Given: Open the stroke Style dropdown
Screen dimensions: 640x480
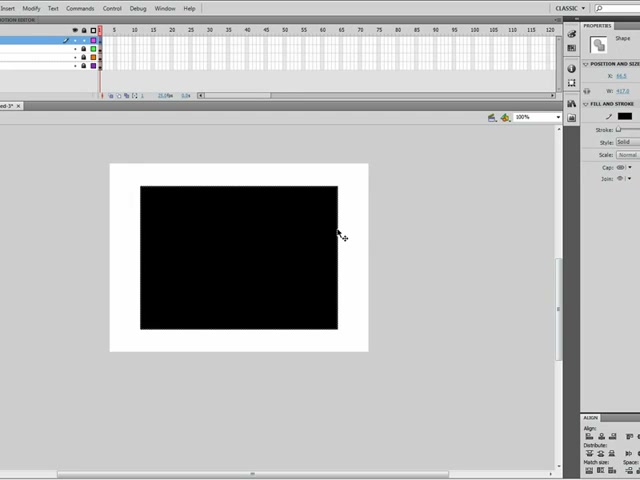Looking at the screenshot, I should 628,142.
